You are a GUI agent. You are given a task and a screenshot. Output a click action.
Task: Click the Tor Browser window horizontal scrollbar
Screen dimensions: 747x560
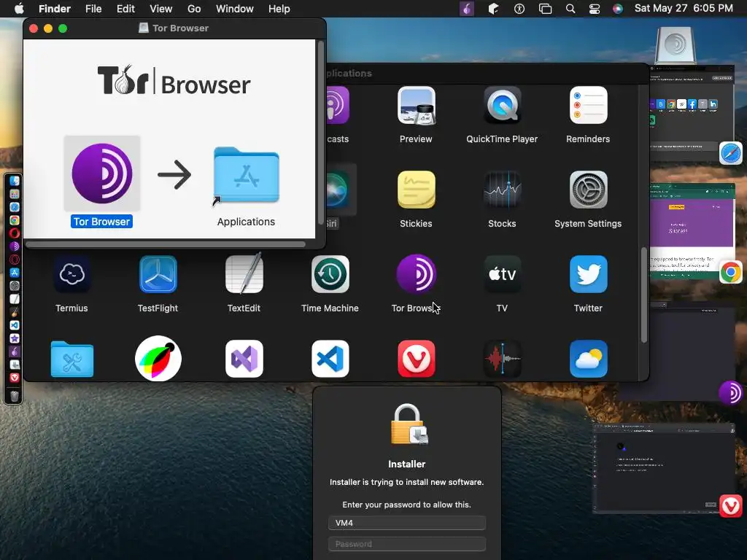[166, 244]
